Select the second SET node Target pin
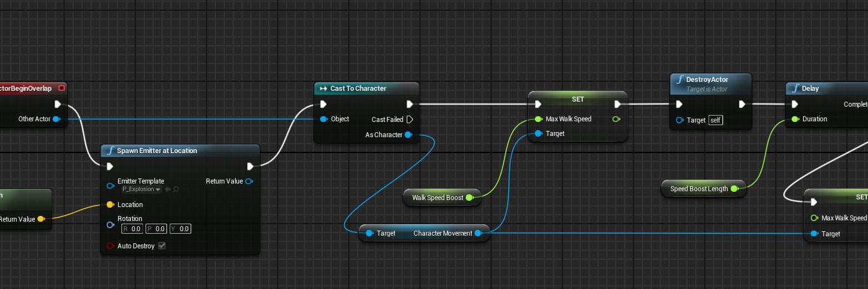 tap(815, 234)
